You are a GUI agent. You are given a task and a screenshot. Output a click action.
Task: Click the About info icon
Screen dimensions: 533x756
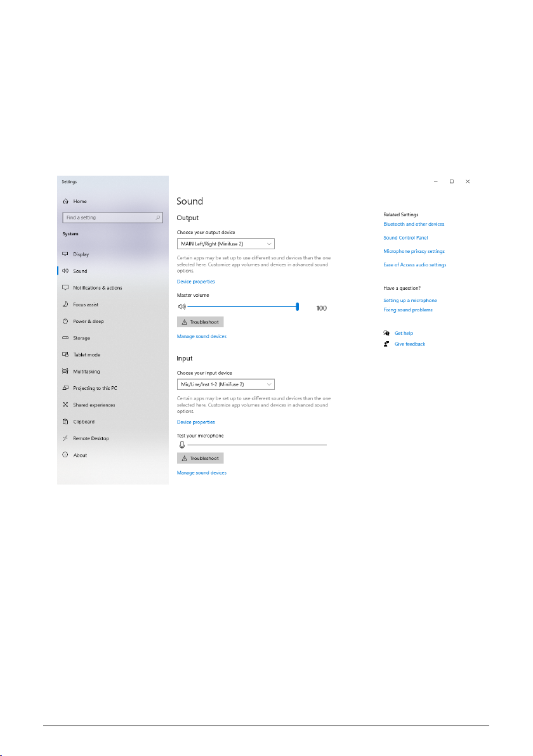pos(65,455)
